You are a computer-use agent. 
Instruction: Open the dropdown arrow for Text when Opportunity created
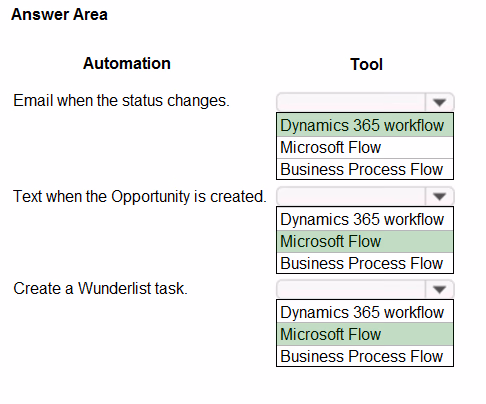tap(439, 196)
